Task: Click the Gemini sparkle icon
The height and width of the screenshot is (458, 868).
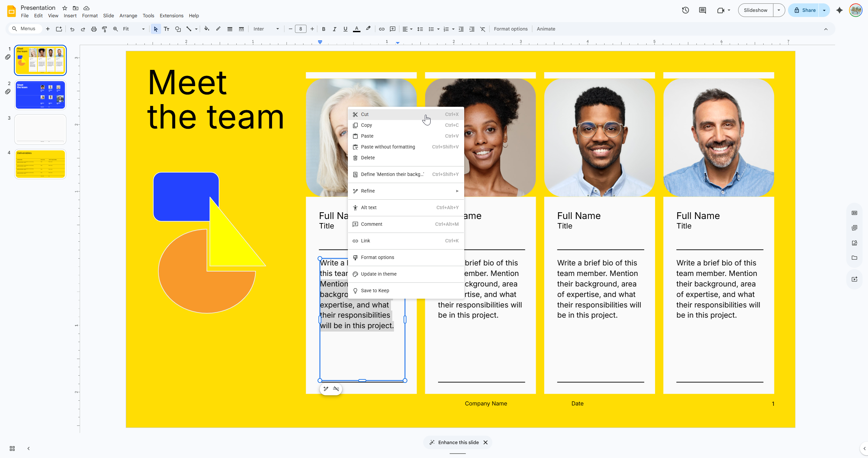Action: tap(840, 10)
